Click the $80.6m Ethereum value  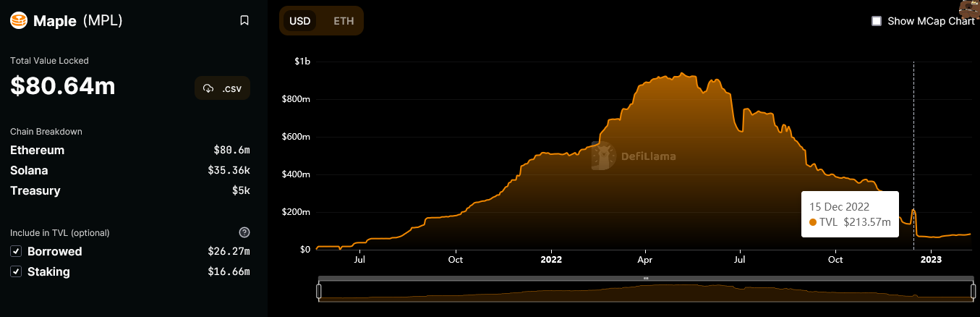coord(232,150)
